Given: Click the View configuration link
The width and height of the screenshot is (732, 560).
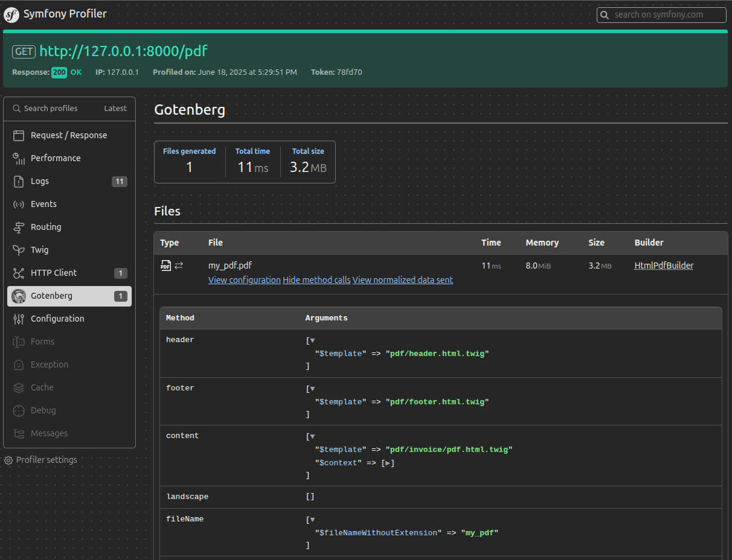Looking at the screenshot, I should point(244,280).
